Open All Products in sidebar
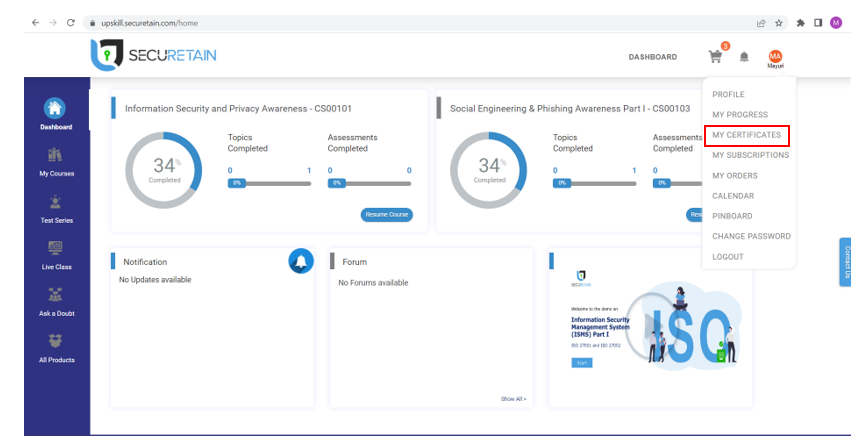 [x=56, y=344]
